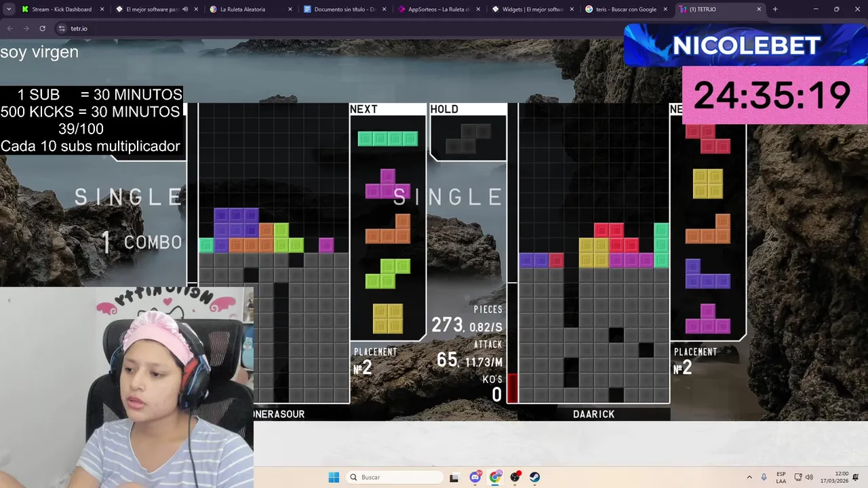Close the TETR.IO tab
Screen dimensions: 868x488
coord(759,9)
